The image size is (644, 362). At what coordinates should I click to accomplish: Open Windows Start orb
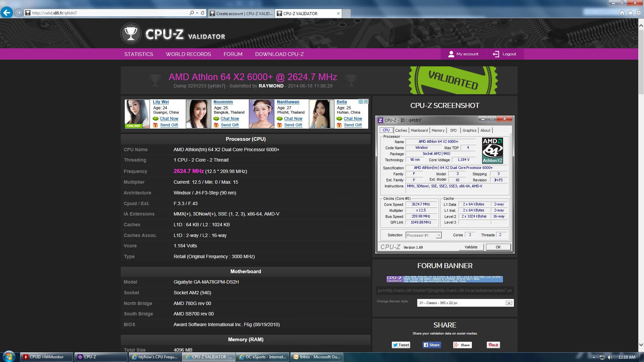coord(9,357)
